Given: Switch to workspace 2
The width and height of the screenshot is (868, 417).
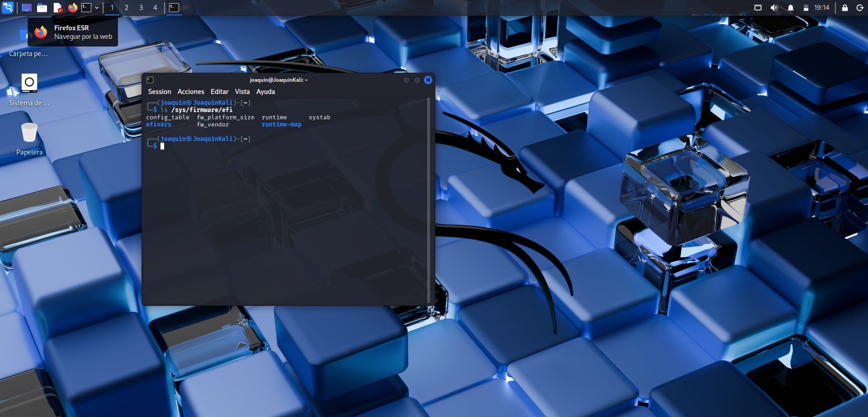Looking at the screenshot, I should (x=126, y=8).
